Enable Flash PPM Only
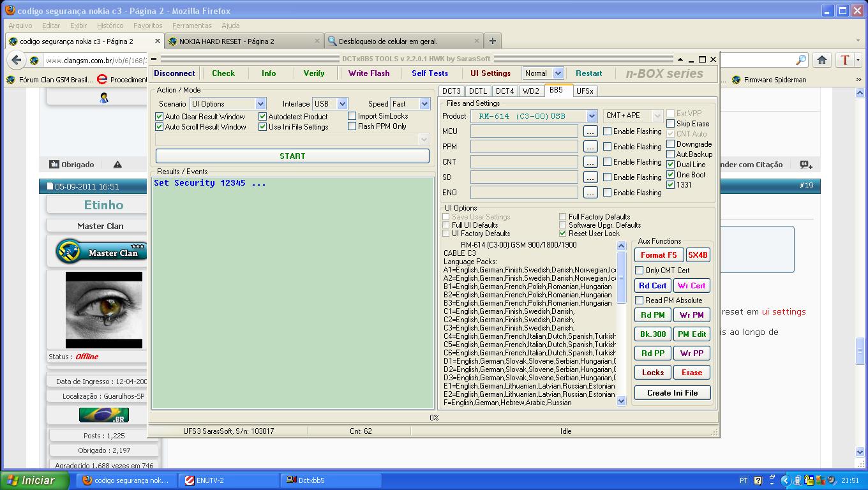 pos(352,126)
